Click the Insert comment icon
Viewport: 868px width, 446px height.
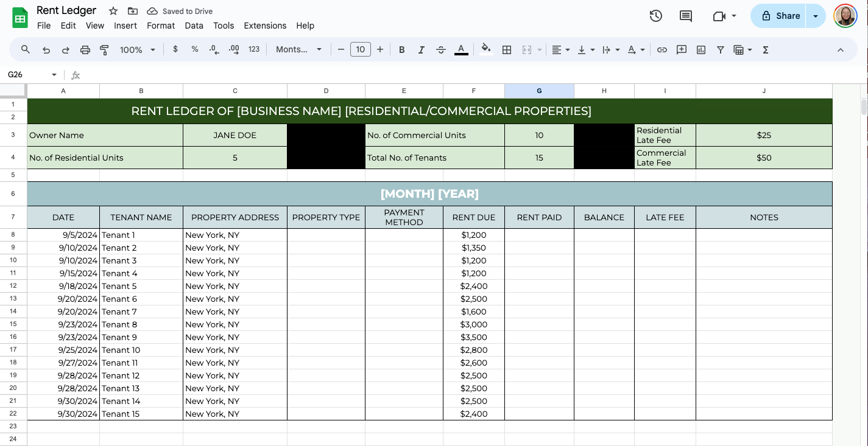(x=682, y=49)
